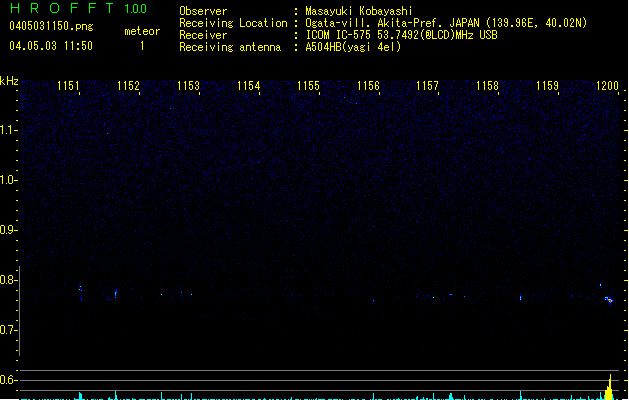Image resolution: width=629 pixels, height=400 pixels.
Task: Click the 1155 time axis marker
Action: [308, 85]
